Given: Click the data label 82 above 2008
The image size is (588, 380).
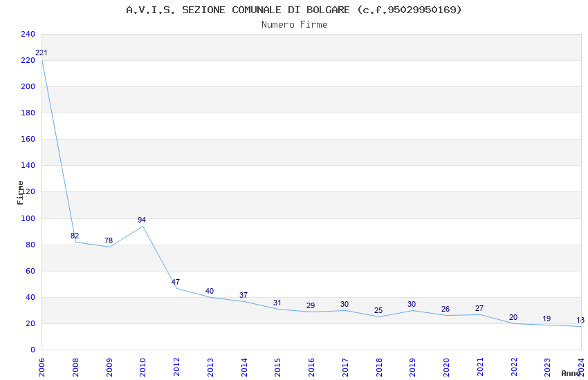Looking at the screenshot, I should (x=75, y=236).
